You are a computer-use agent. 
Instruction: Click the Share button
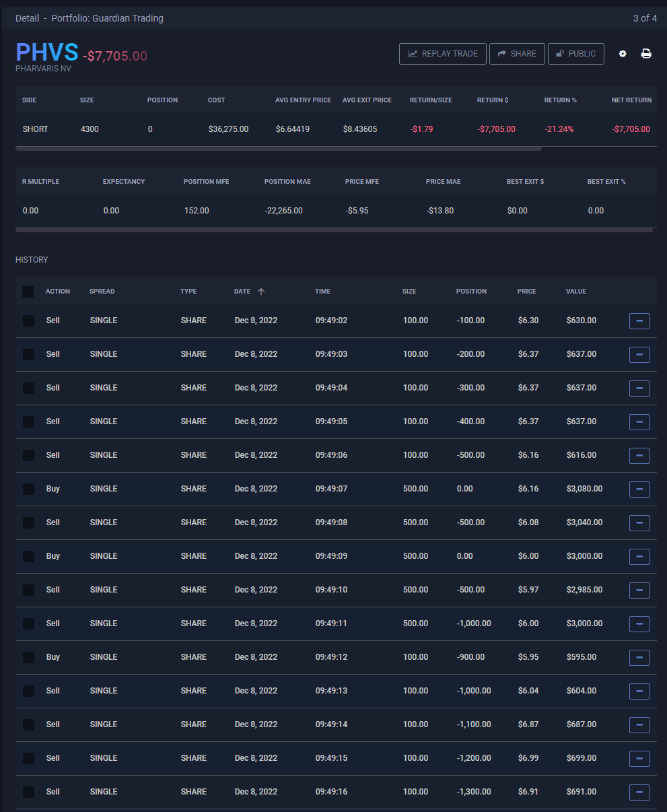click(517, 54)
